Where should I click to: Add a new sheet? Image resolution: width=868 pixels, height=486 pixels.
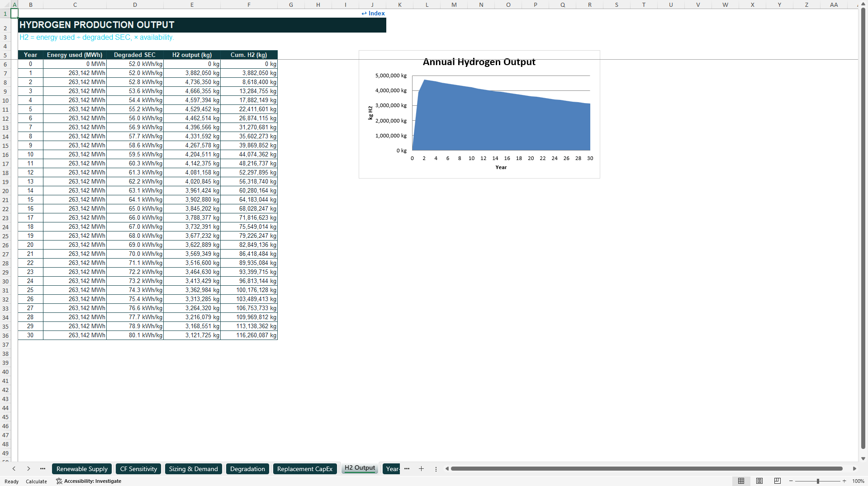421,469
